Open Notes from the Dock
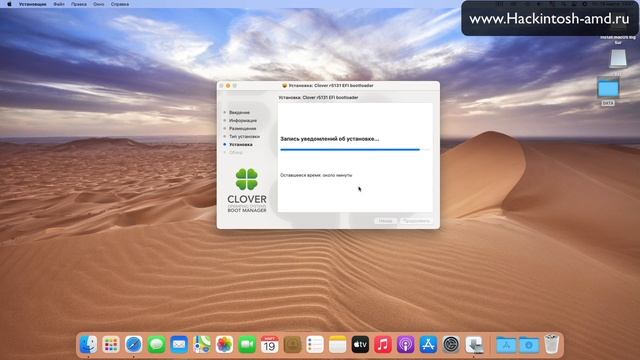Image resolution: width=640 pixels, height=360 pixels. tap(338, 344)
